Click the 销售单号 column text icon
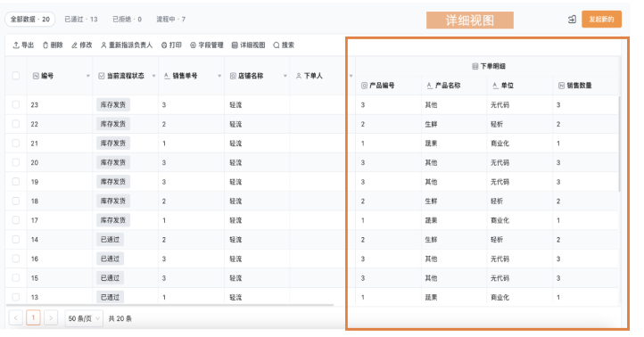Image resolution: width=644 pixels, height=337 pixels. click(167, 76)
